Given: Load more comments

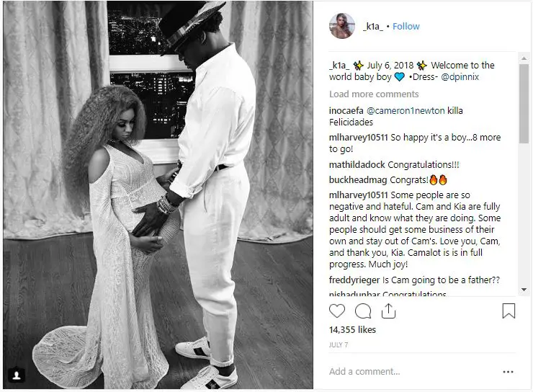Looking at the screenshot, I should (x=374, y=94).
